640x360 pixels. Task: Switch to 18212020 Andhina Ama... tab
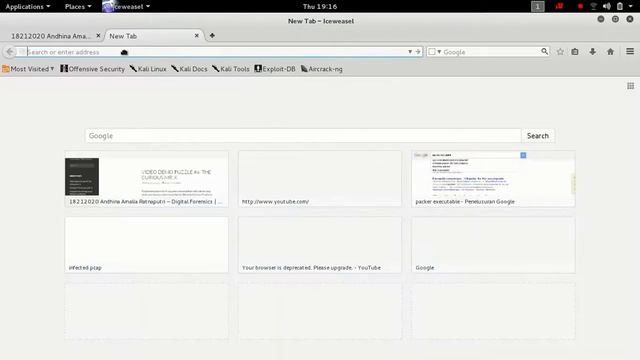coord(52,36)
